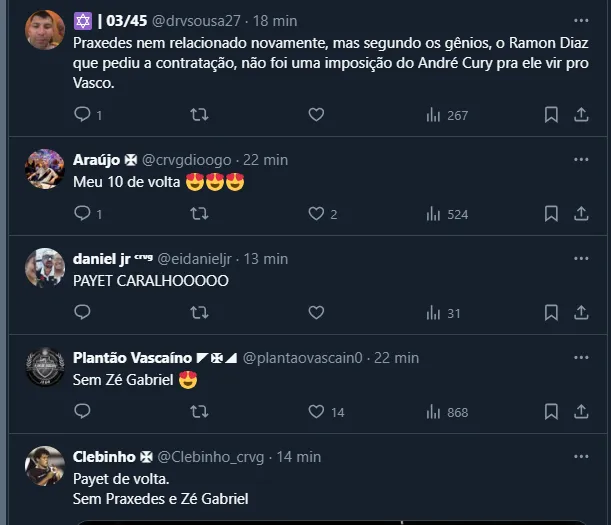View analytics showing 868 views

(x=446, y=411)
